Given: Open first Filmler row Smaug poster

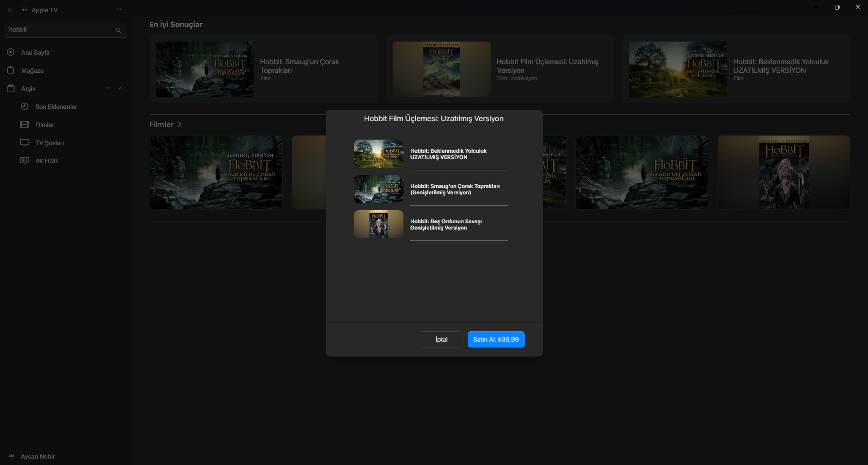Looking at the screenshot, I should (216, 172).
